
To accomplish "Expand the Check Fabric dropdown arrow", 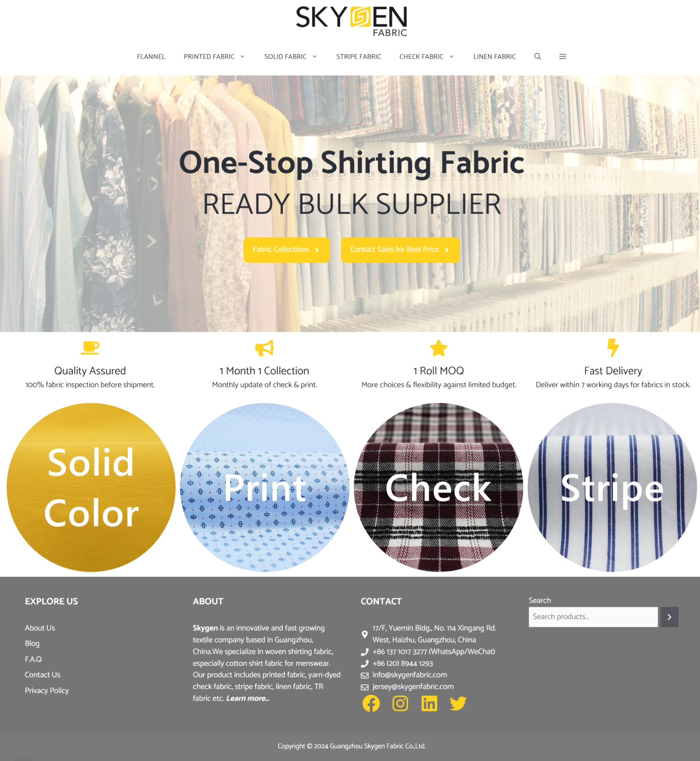I will coord(452,57).
